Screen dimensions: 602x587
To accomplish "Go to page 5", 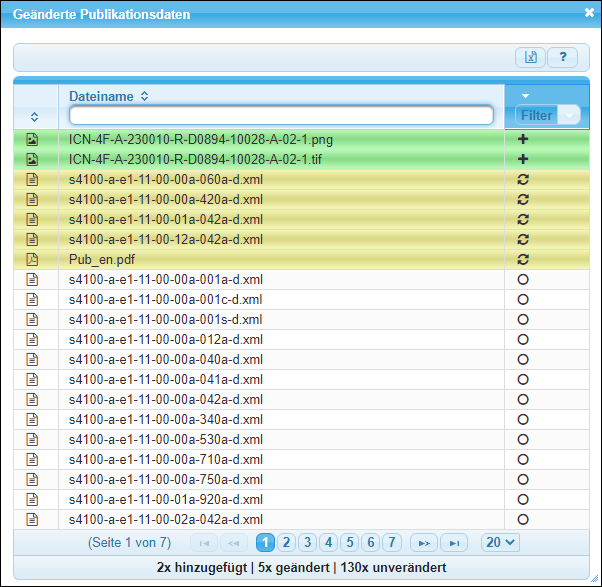I will [350, 542].
